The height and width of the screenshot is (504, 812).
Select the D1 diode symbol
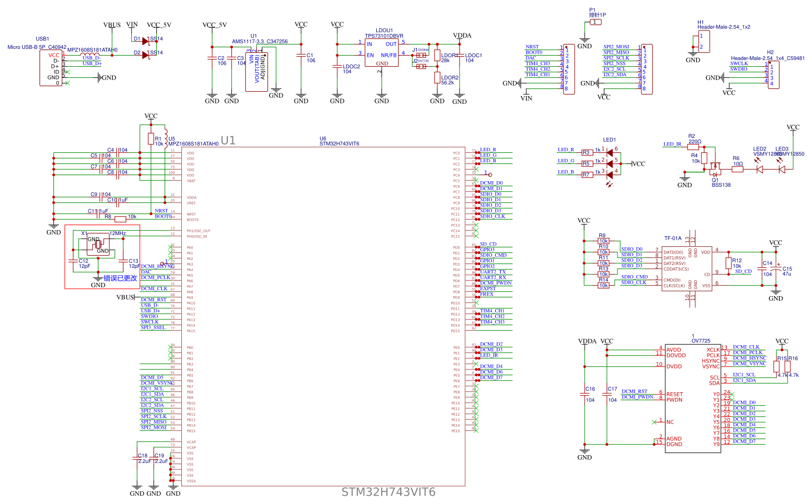(x=146, y=41)
